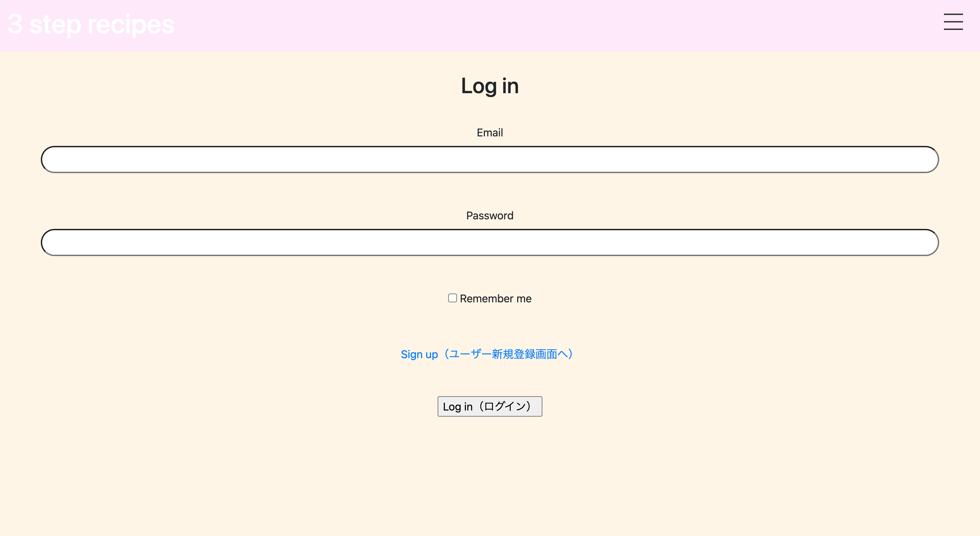980x536 pixels.
Task: Select the header bar of the page
Action: [x=490, y=25]
